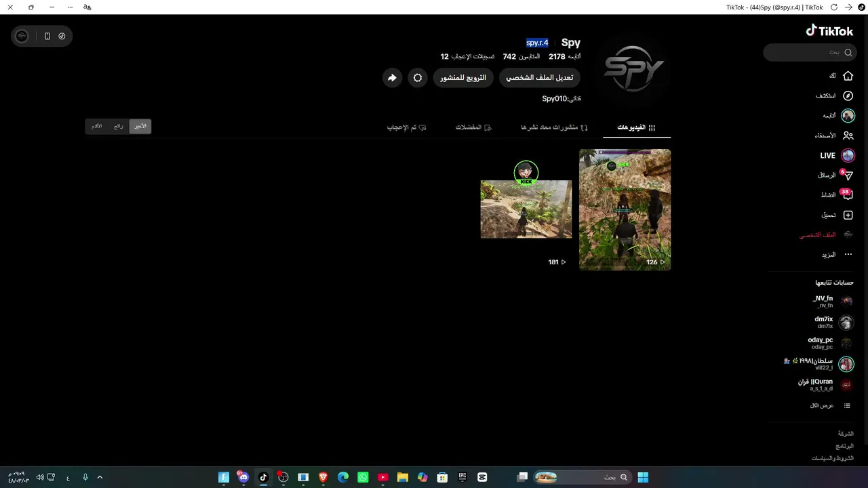This screenshot has height=488, width=868.
Task: Open the Explore page (استكشف) compass icon
Action: (x=848, y=96)
